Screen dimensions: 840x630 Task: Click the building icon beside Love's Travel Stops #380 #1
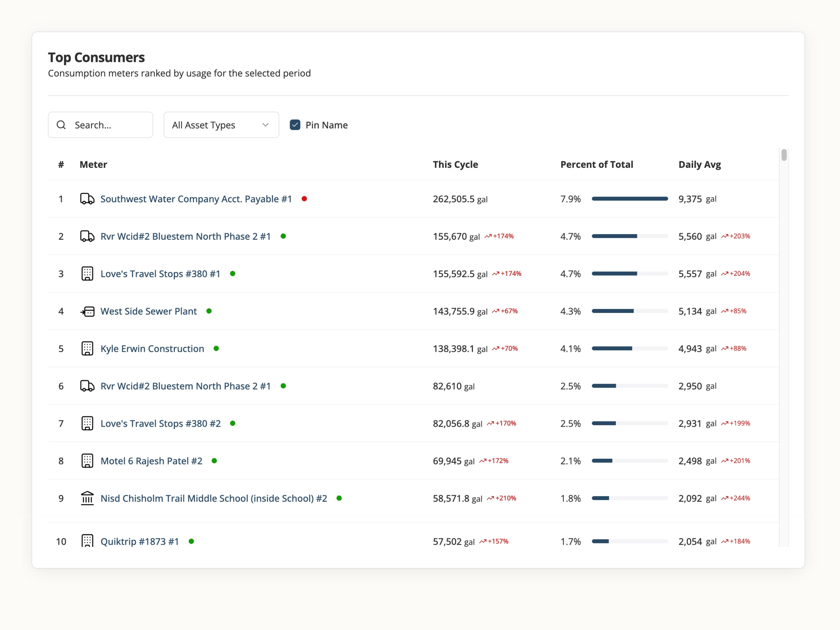(87, 273)
